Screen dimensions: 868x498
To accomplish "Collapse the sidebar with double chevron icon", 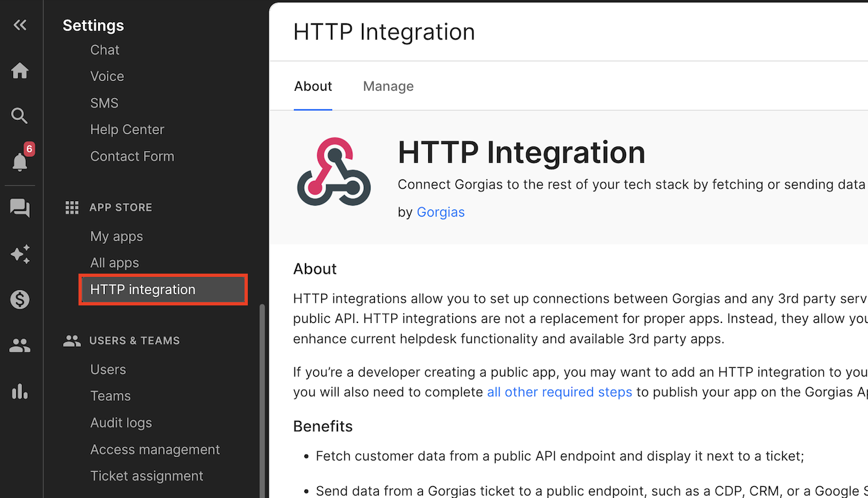I will coord(20,25).
